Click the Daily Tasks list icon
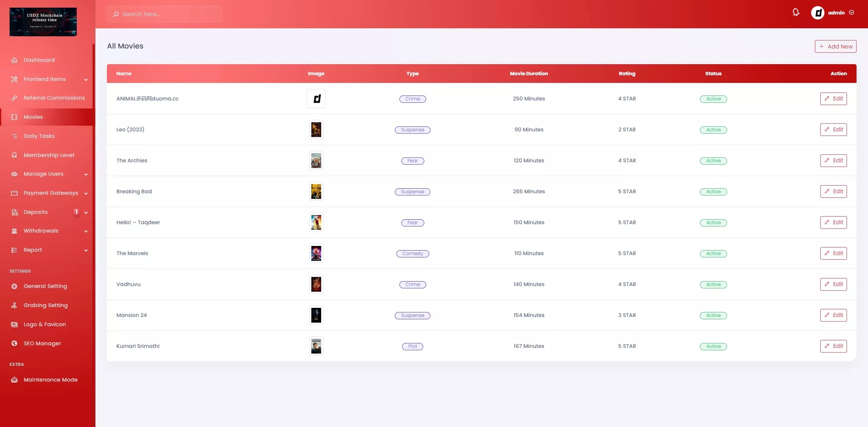Screen dimensions: 868x427 pos(15,136)
